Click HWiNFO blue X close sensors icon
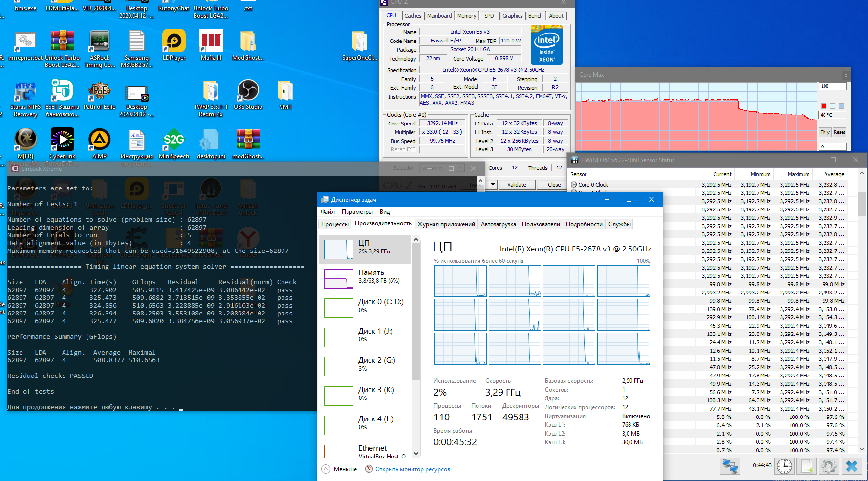This screenshot has height=481, width=868. pos(852,466)
